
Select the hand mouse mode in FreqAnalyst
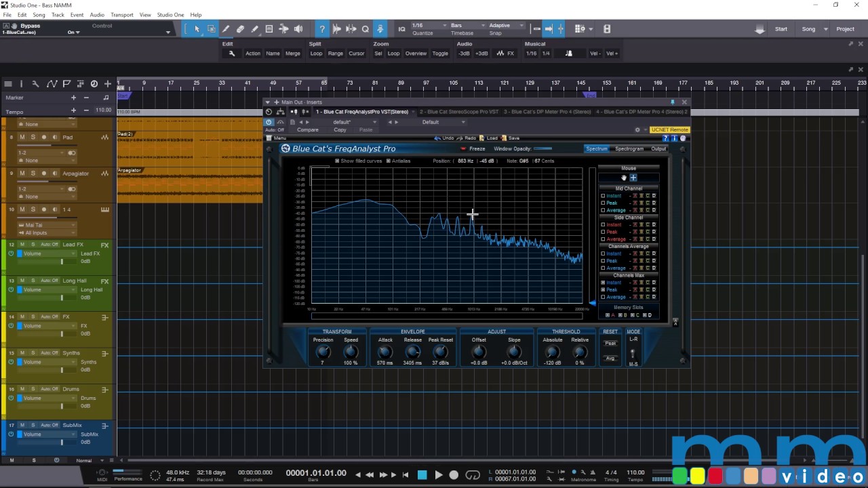[x=624, y=178]
